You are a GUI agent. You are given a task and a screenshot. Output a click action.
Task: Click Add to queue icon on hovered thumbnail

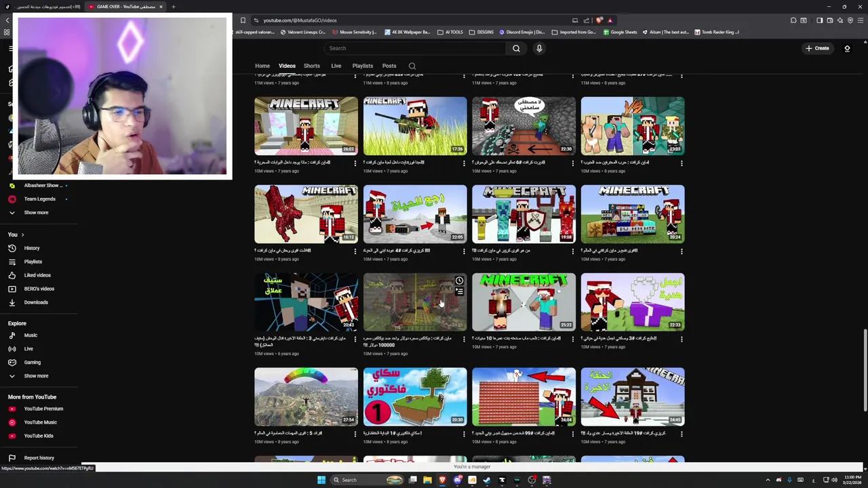459,291
